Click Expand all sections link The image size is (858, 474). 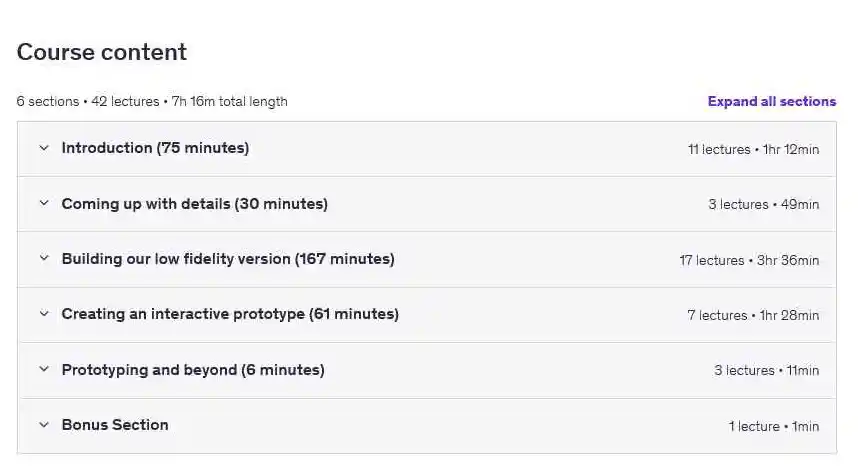coord(771,101)
